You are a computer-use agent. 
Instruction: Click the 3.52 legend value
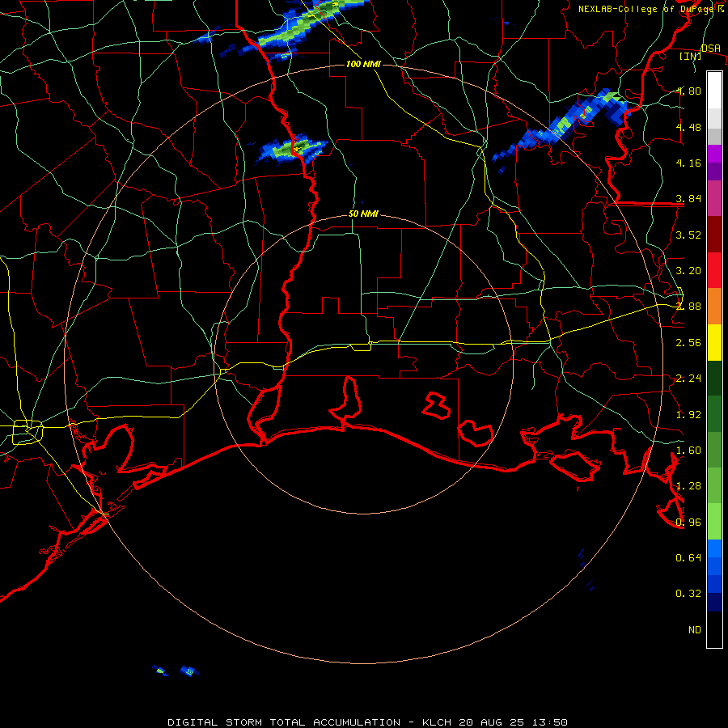[688, 235]
